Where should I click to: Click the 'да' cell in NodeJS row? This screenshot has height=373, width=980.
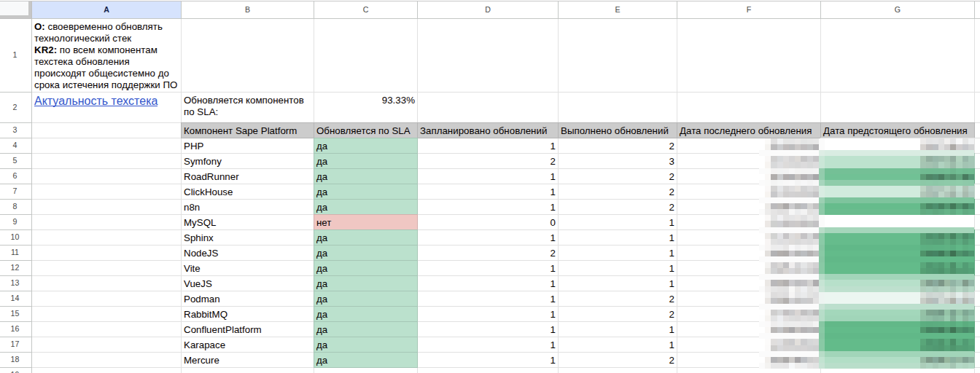pyautogui.click(x=365, y=253)
